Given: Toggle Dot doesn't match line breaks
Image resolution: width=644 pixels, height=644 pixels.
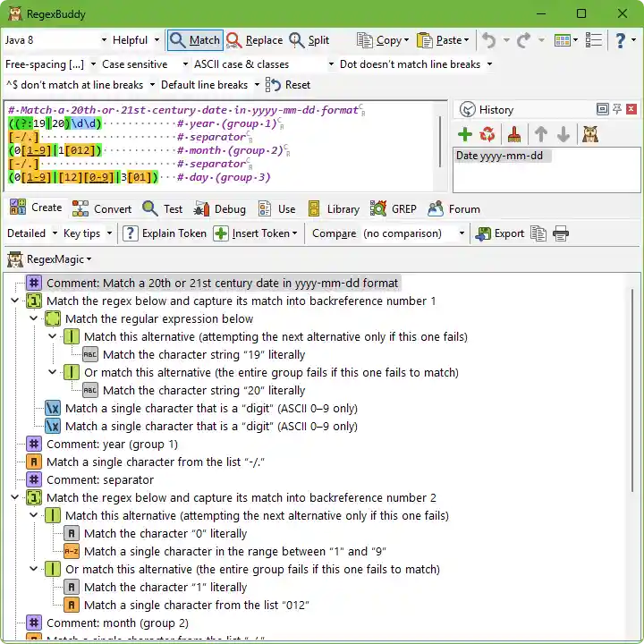Looking at the screenshot, I should tap(415, 64).
